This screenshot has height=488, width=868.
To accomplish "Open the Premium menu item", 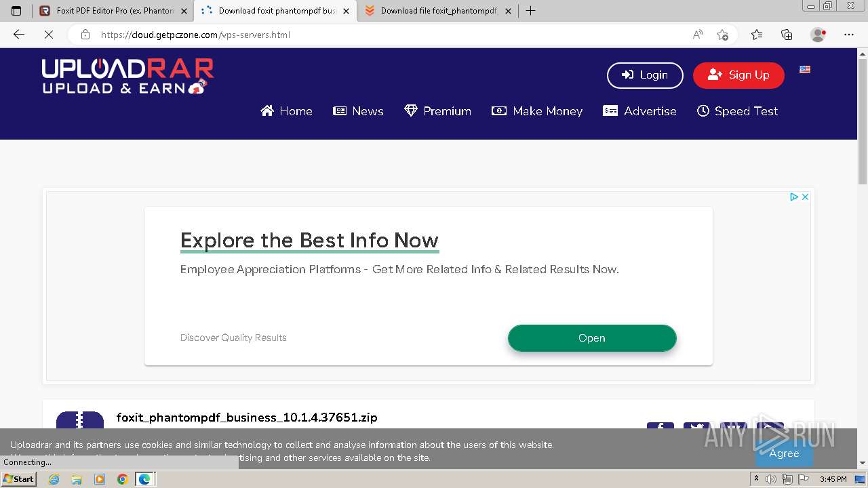I will click(437, 111).
